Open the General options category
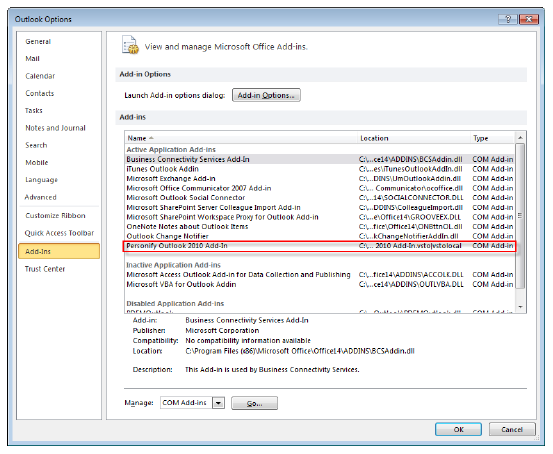The width and height of the screenshot is (553, 454). [38, 42]
